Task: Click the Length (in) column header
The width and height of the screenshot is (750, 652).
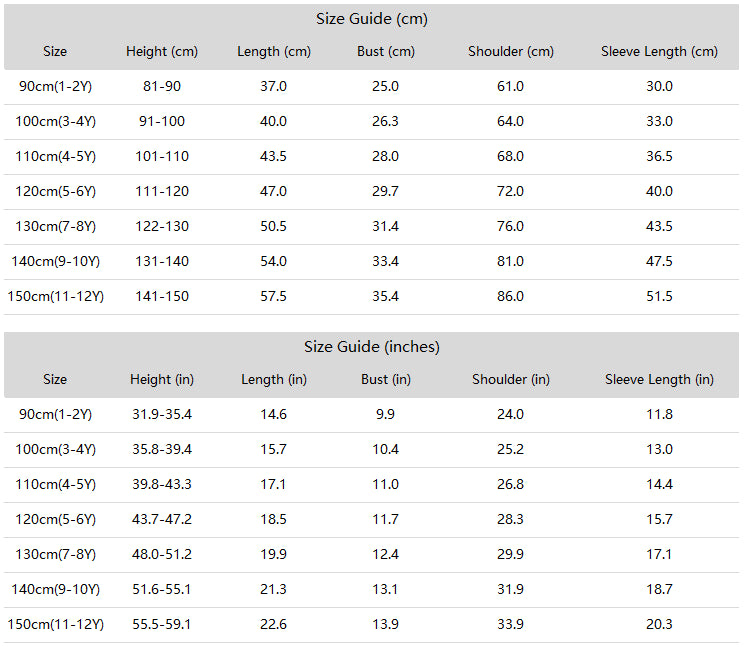Action: [x=274, y=380]
